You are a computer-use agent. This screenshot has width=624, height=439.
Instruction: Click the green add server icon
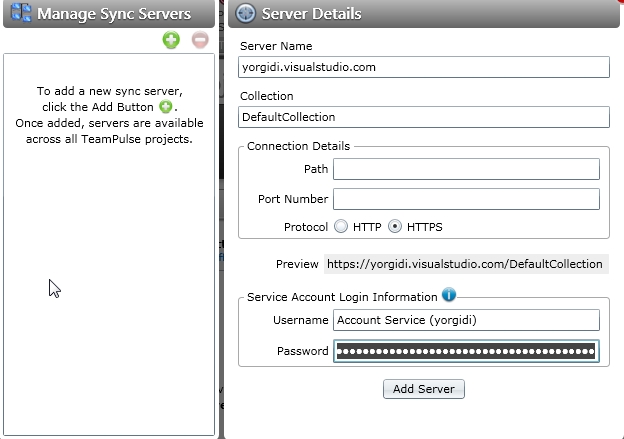[x=172, y=40]
